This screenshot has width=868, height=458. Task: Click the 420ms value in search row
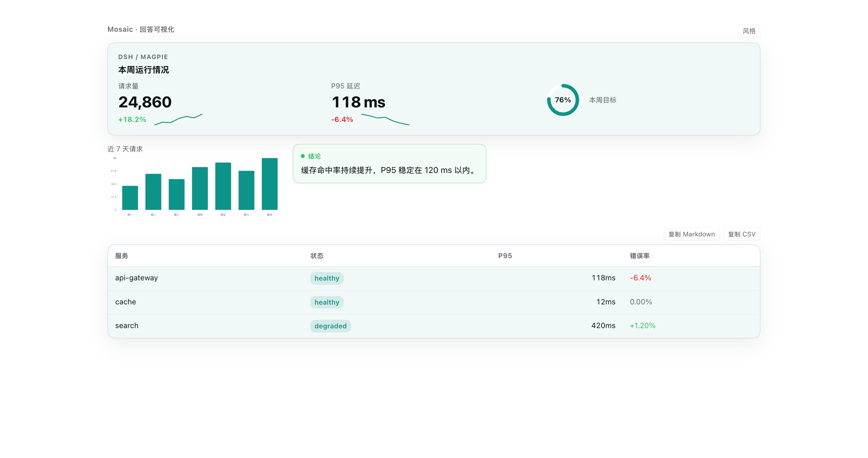click(x=603, y=326)
